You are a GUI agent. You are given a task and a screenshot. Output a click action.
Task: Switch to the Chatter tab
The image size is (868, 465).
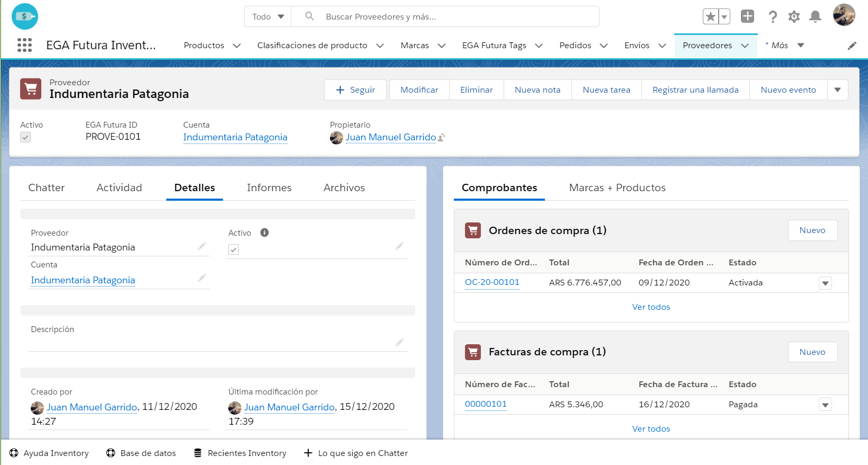tap(47, 188)
